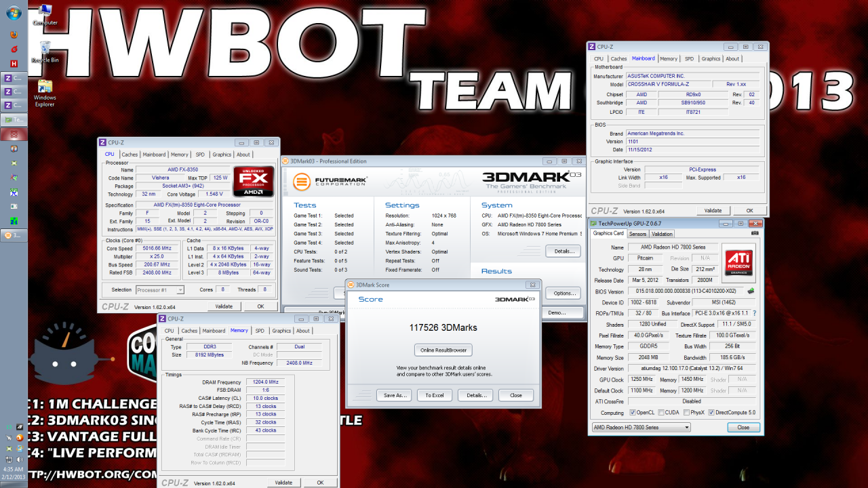Screen dimensions: 868x488
Task: Click Validate in mainboard CPU-Z window
Action: (713, 211)
